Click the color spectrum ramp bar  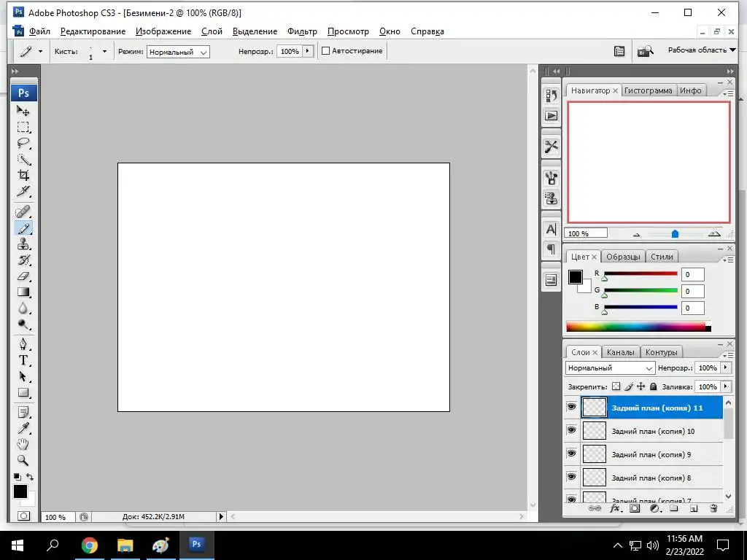point(638,327)
